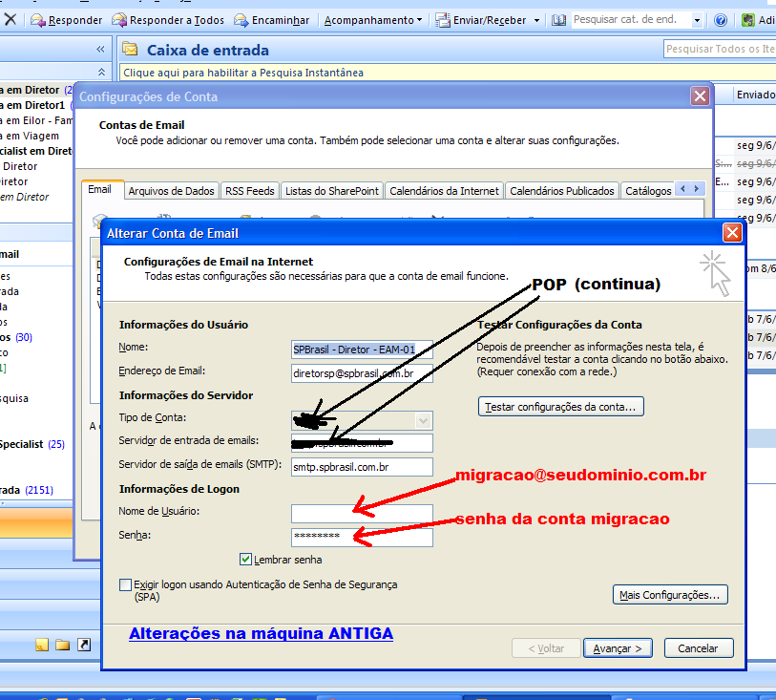
Task: Enable Exigir logon SPA checkbox
Action: point(126,584)
